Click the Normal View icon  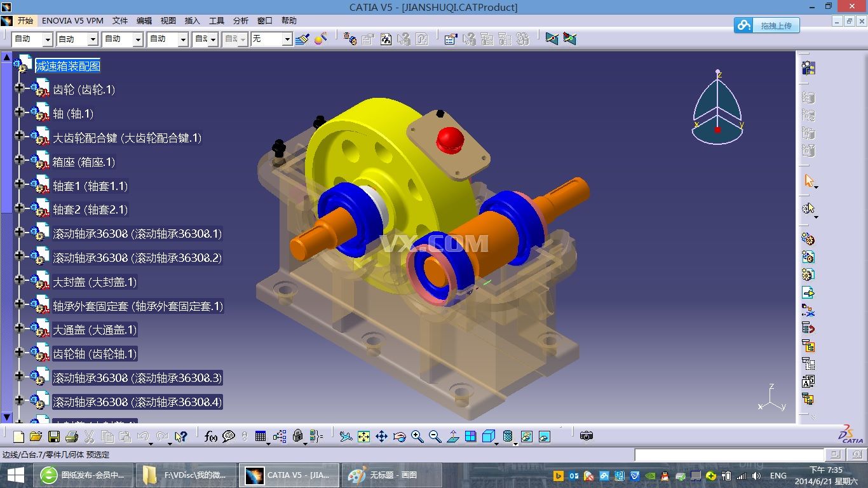coord(452,437)
